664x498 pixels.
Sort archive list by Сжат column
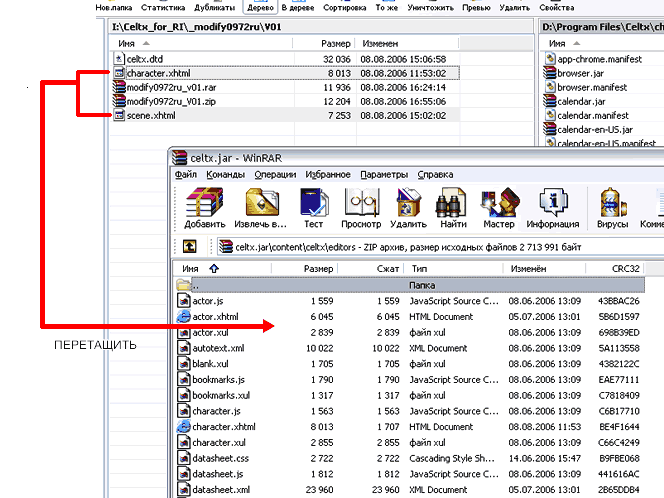click(371, 268)
